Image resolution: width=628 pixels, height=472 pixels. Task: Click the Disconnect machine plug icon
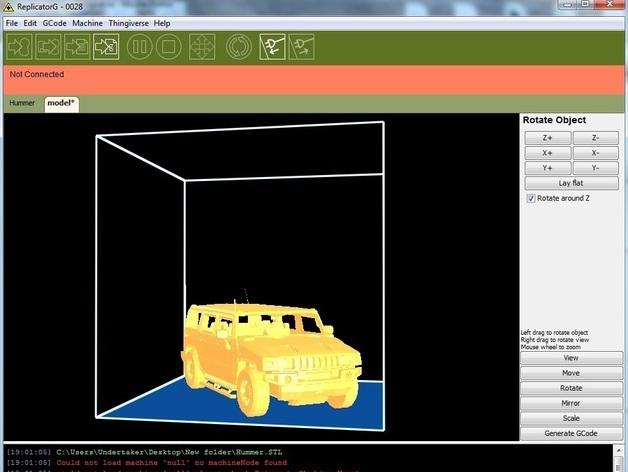pyautogui.click(x=302, y=47)
